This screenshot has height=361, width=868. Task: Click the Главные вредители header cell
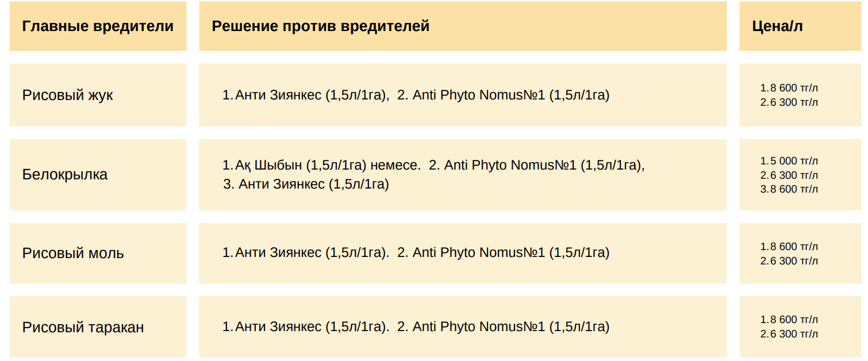98,26
